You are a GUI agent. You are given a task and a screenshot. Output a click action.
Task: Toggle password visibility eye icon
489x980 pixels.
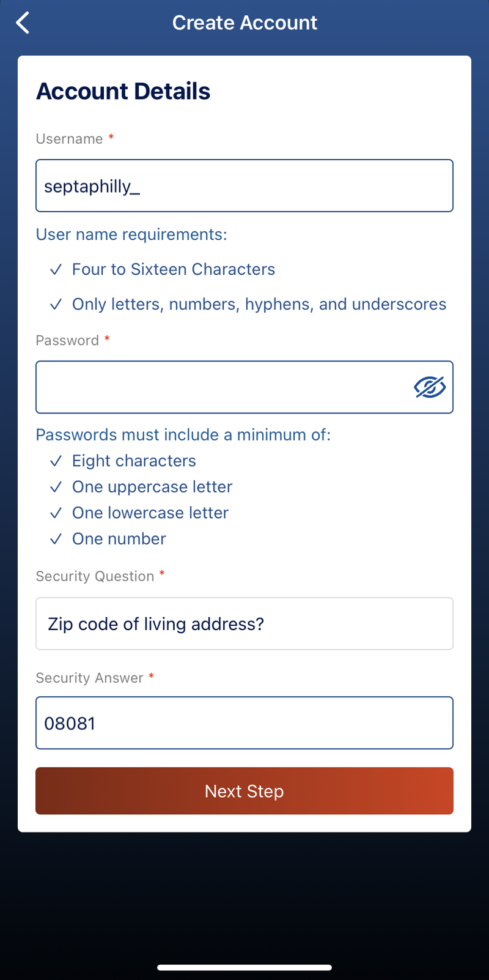[x=430, y=387]
